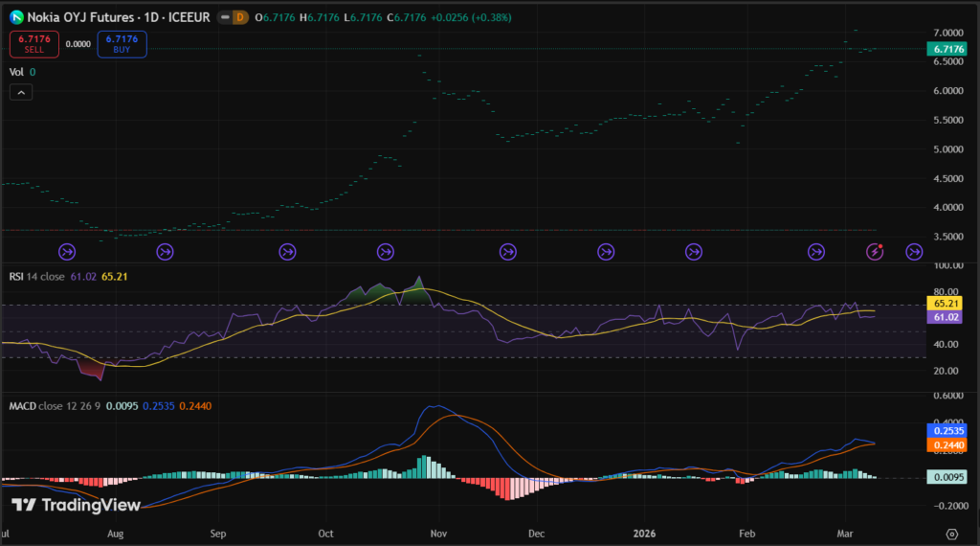Click the Vol indicator label

pos(16,72)
